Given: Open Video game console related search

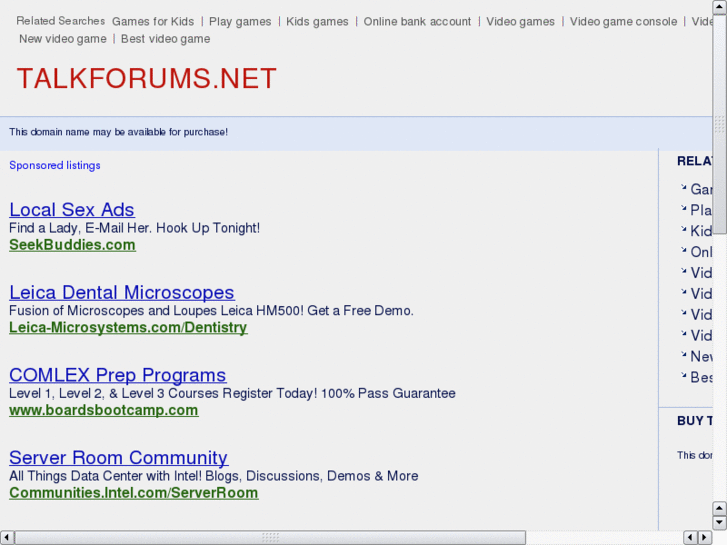Looking at the screenshot, I should point(623,21).
